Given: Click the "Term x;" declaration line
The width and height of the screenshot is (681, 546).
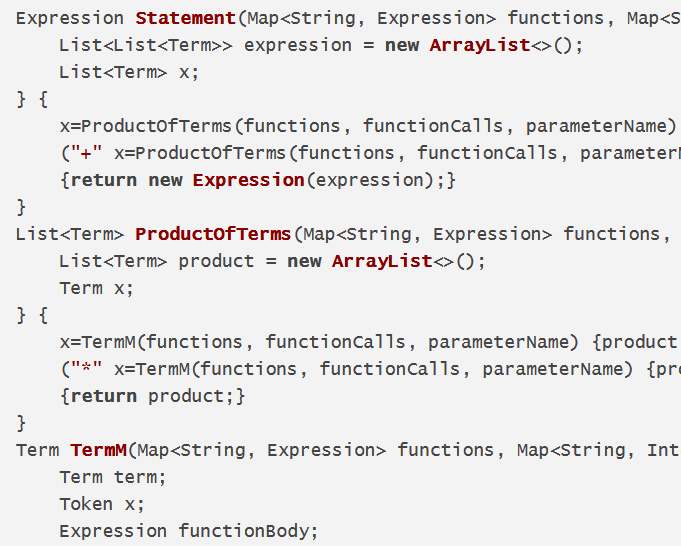Looking at the screenshot, I should 96,288.
